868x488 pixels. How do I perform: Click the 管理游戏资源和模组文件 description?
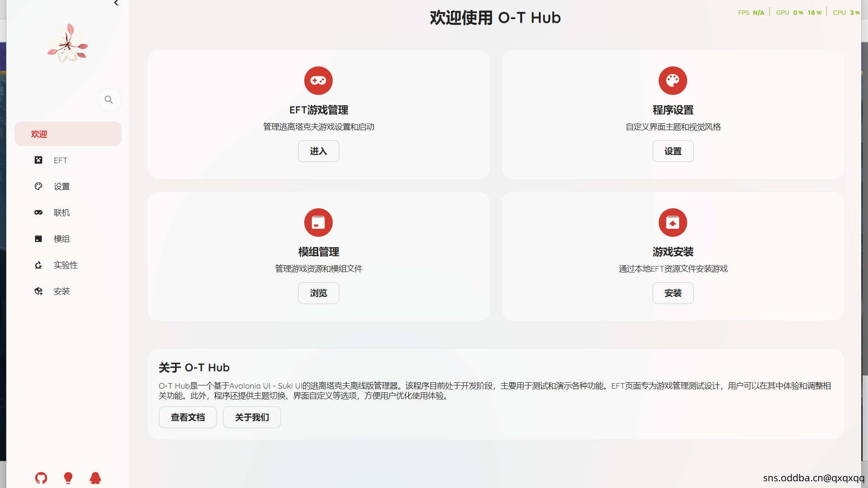(319, 269)
